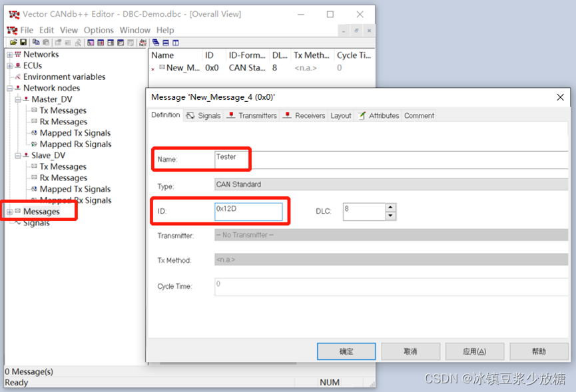Image resolution: width=576 pixels, height=392 pixels.
Task: Switch to the Comment tab
Action: pyautogui.click(x=419, y=116)
